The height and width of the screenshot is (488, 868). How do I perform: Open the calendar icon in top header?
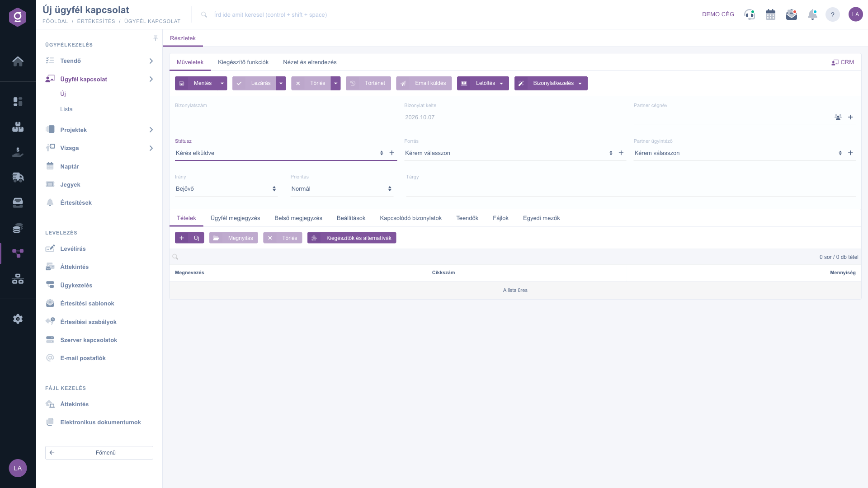pos(770,14)
